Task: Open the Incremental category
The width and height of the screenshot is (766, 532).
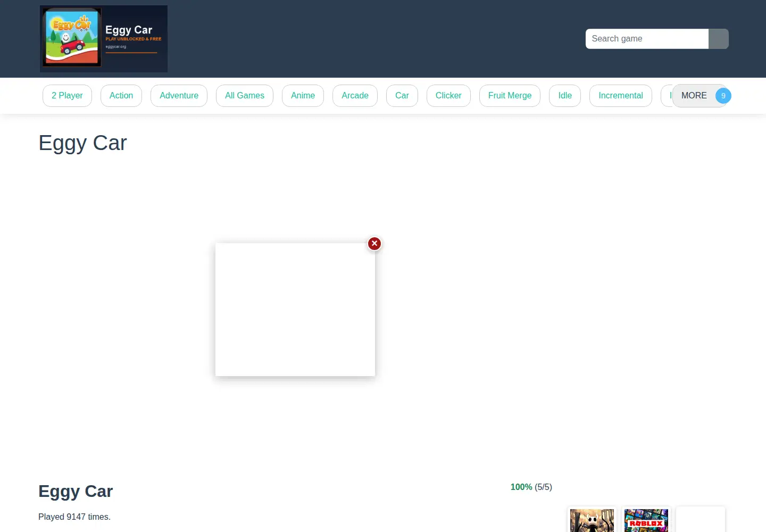Action: point(621,96)
